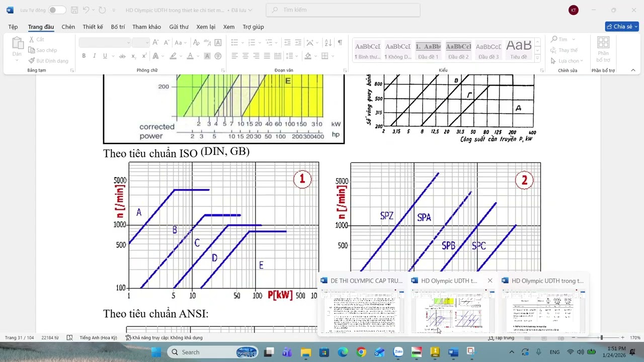Click Trang 31 / 104 page indicator
The width and height of the screenshot is (644, 362).
point(20,338)
